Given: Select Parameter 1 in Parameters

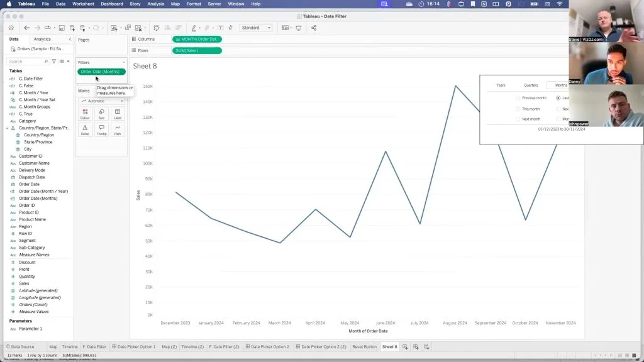Looking at the screenshot, I should [x=30, y=329].
